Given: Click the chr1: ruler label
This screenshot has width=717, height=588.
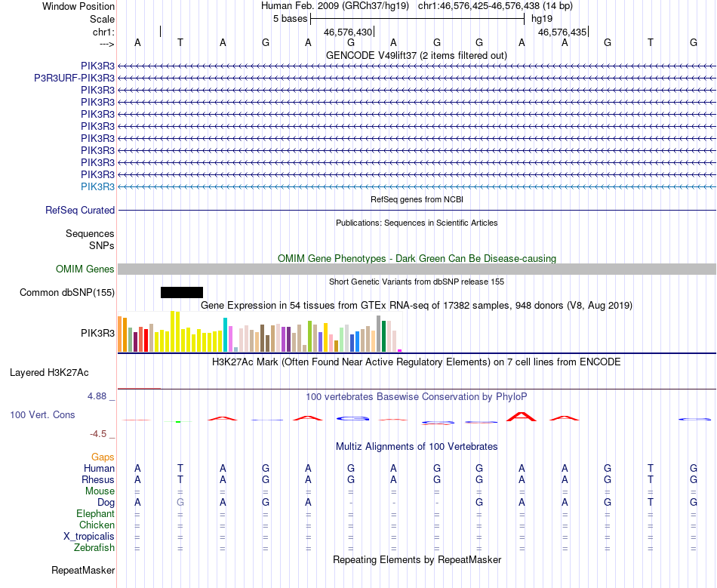Looking at the screenshot, I should (104, 32).
